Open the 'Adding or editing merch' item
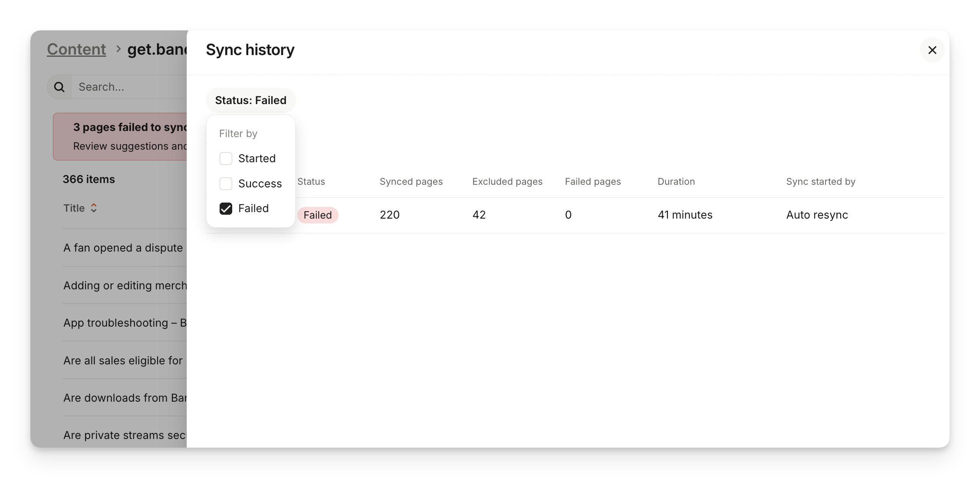 (125, 286)
